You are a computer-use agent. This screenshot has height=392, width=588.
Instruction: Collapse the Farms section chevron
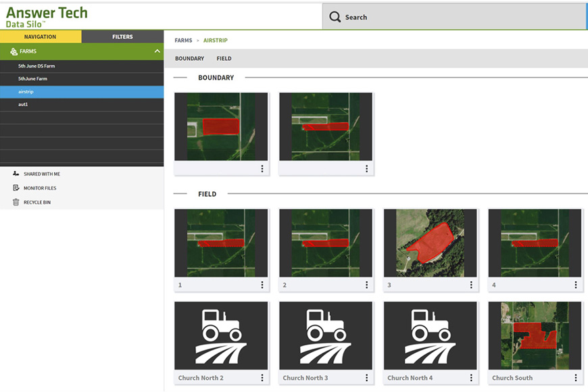click(x=157, y=51)
